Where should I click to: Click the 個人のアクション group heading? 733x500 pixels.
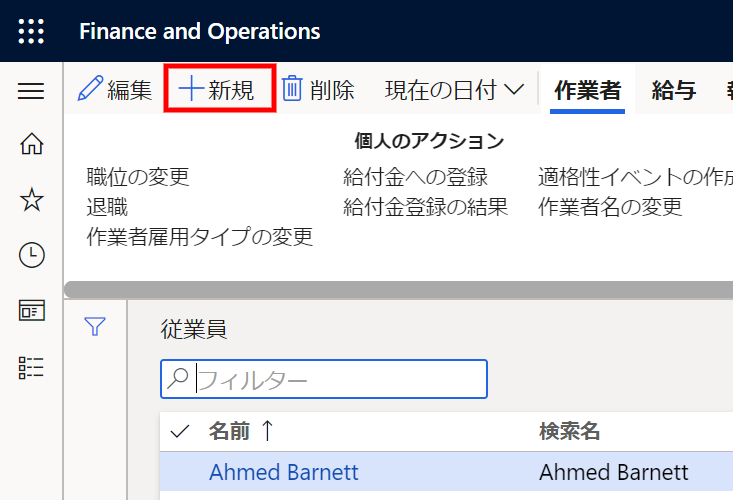[429, 141]
